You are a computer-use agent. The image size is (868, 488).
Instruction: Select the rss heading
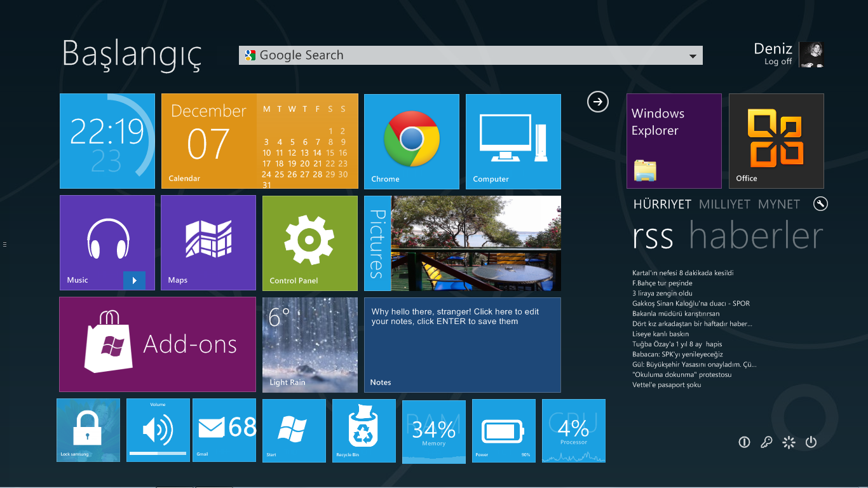(653, 236)
